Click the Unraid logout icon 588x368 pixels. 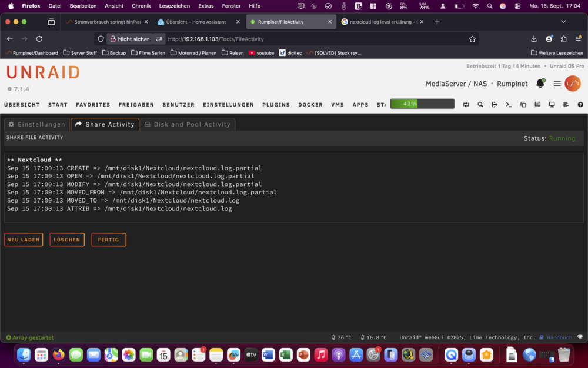pos(495,105)
